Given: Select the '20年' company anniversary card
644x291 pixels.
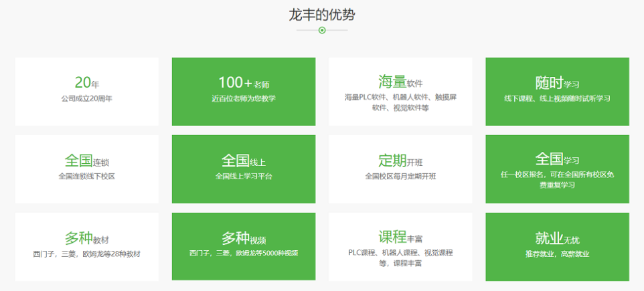Looking at the screenshot, I should pos(86,91).
